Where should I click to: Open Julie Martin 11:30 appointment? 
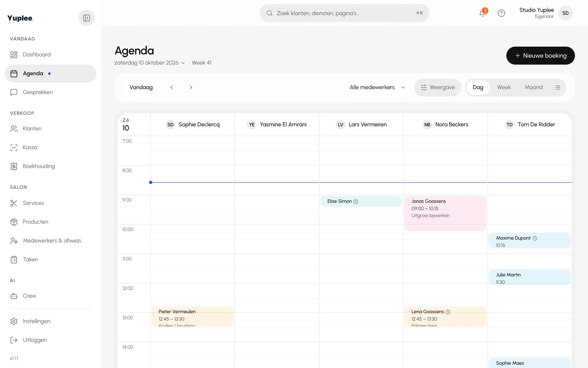coord(530,277)
